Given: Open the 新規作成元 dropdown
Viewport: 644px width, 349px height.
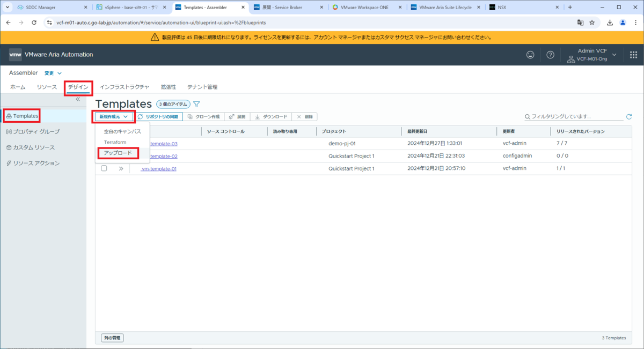Looking at the screenshot, I should (114, 116).
